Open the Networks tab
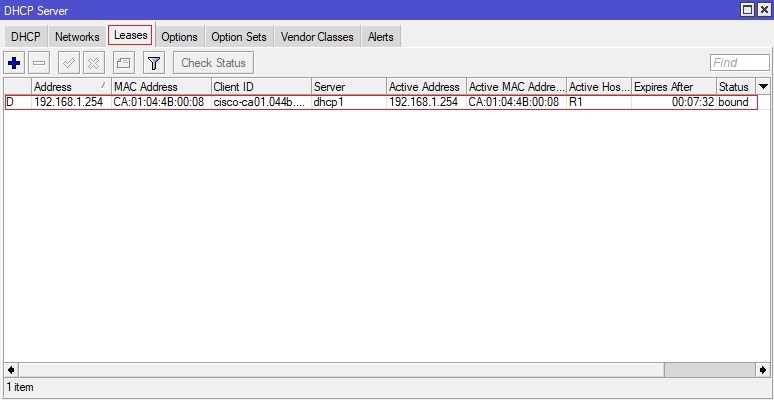774x400 pixels. tap(77, 37)
